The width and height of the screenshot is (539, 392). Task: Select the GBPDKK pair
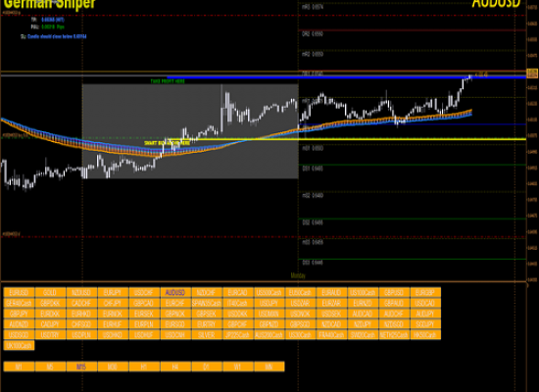[50, 303]
